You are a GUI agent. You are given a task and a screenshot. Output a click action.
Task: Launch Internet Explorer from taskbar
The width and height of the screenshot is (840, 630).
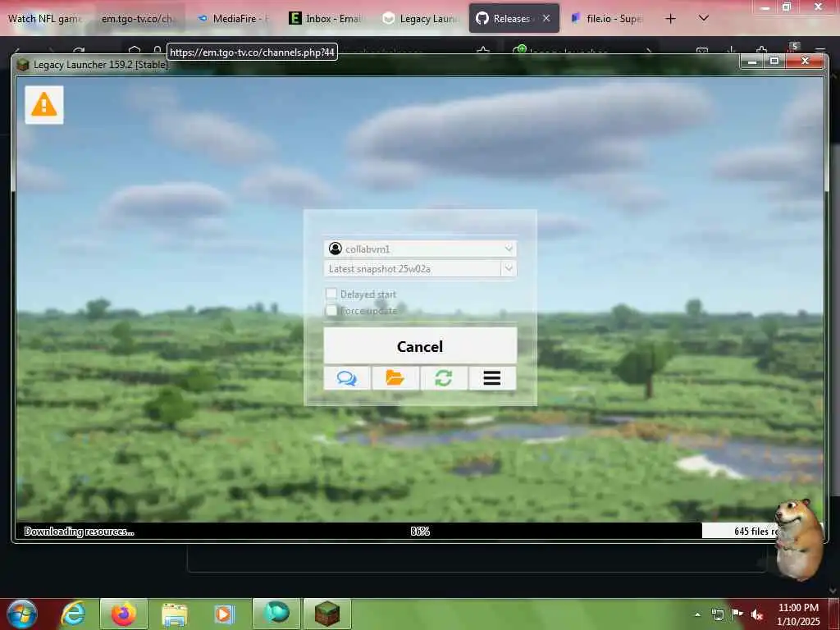[73, 614]
